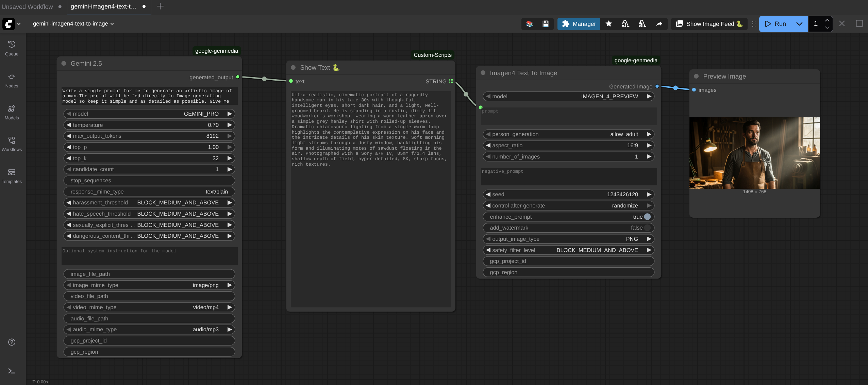Click the negative_prompt text field
Screen dimensions: 868x385
tap(568, 176)
